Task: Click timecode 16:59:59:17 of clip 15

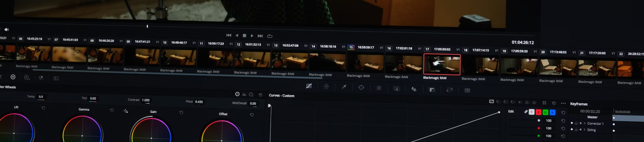Action: pyautogui.click(x=366, y=48)
